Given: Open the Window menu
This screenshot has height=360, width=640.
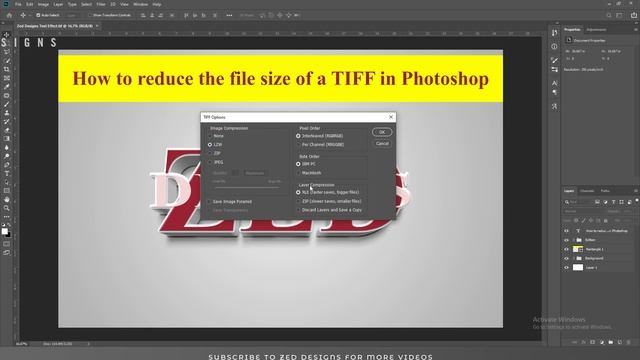Looking at the screenshot, I should coord(140,4).
